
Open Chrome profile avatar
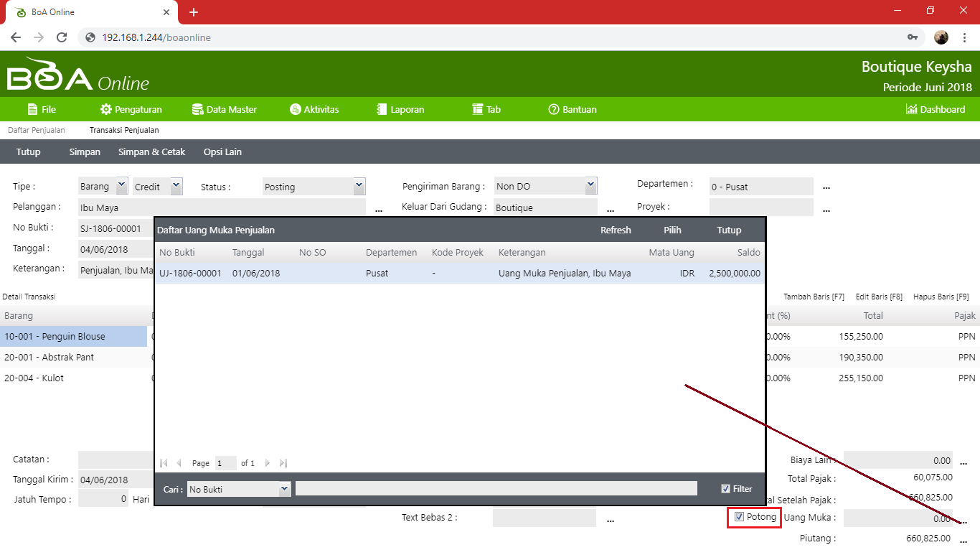(941, 37)
